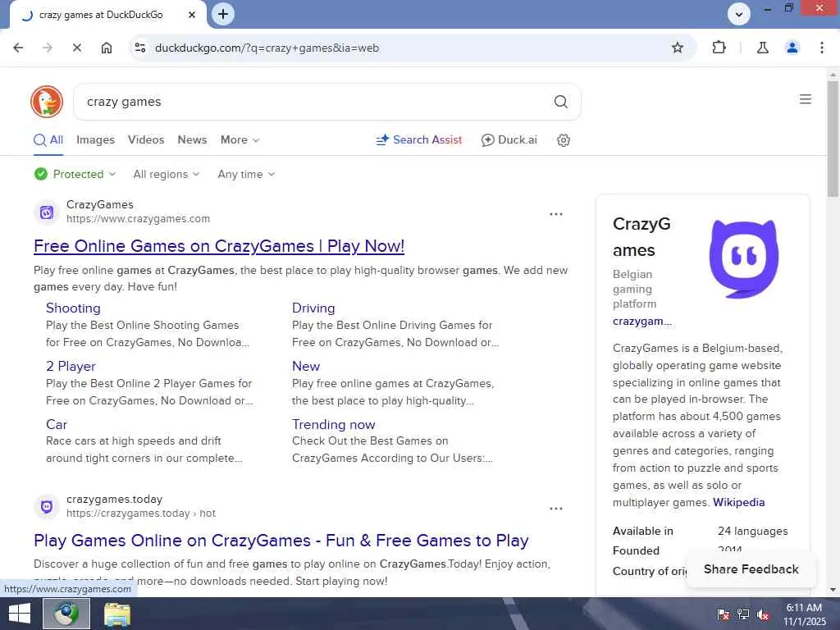This screenshot has width=840, height=630.
Task: Open the Car games sublink
Action: pyautogui.click(x=57, y=424)
